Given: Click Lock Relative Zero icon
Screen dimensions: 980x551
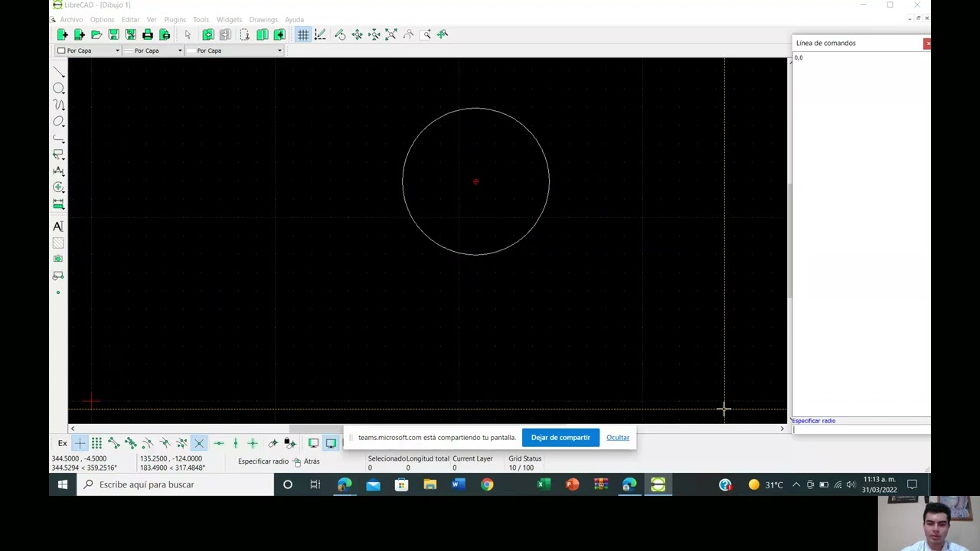Looking at the screenshot, I should [289, 443].
